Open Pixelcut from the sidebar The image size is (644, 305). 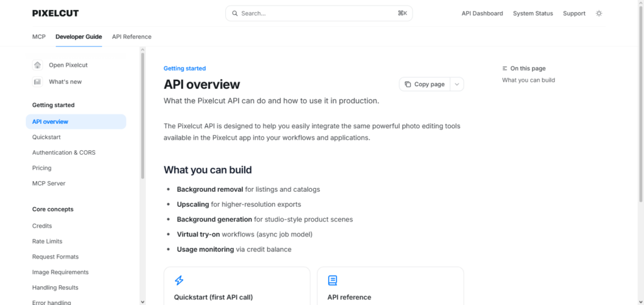pyautogui.click(x=68, y=65)
